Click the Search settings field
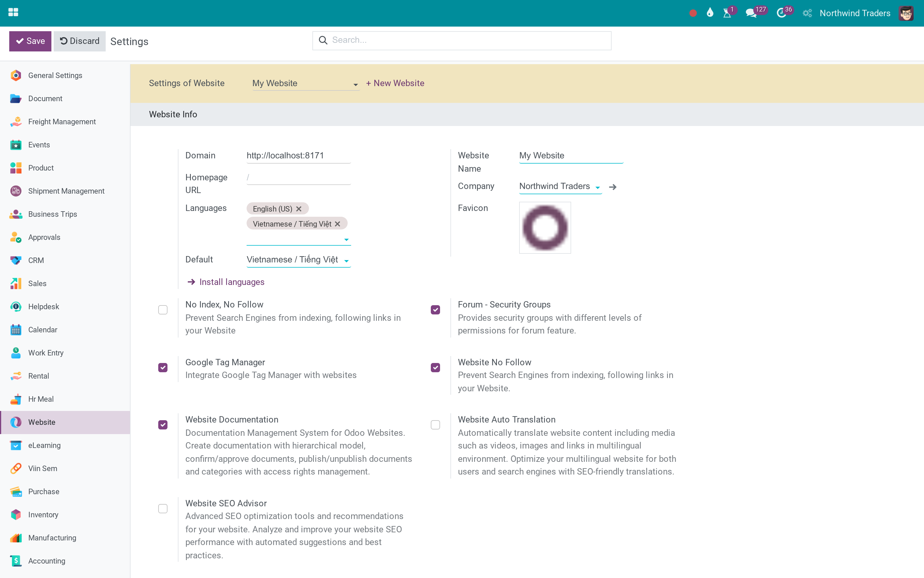The height and width of the screenshot is (578, 924). point(462,40)
